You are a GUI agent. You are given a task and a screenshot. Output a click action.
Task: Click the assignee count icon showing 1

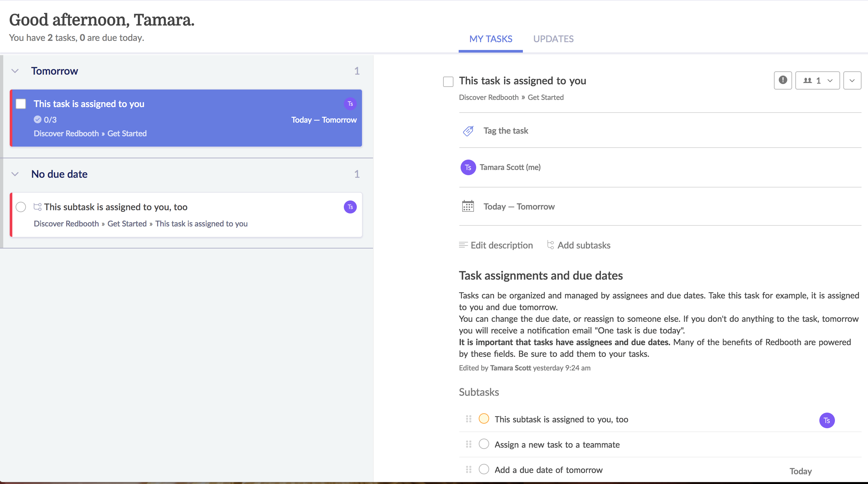tap(817, 80)
